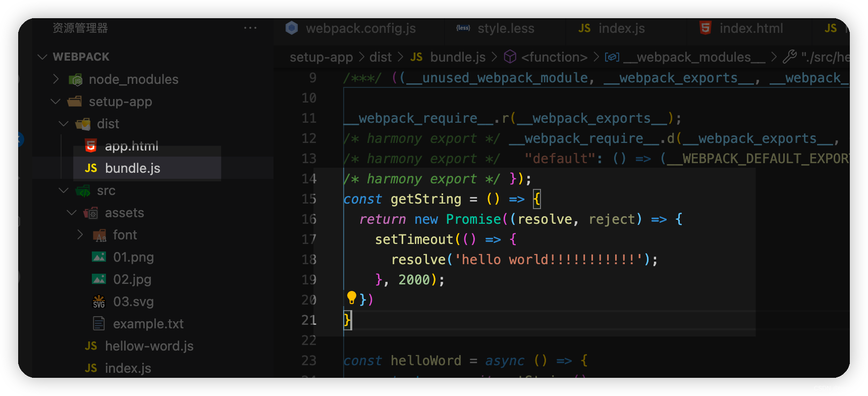The image size is (868, 396).
Task: Click line number 21 in the gutter
Action: (x=309, y=320)
